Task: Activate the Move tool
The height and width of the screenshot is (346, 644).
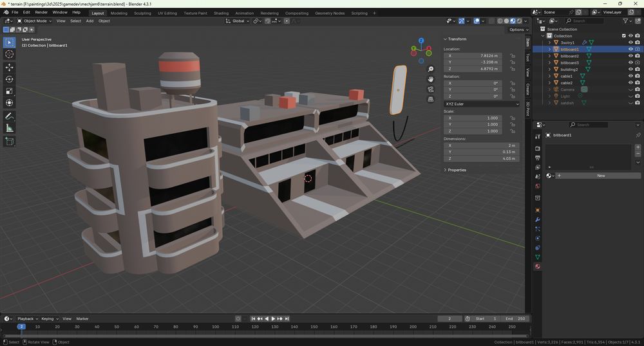Action: pyautogui.click(x=10, y=68)
